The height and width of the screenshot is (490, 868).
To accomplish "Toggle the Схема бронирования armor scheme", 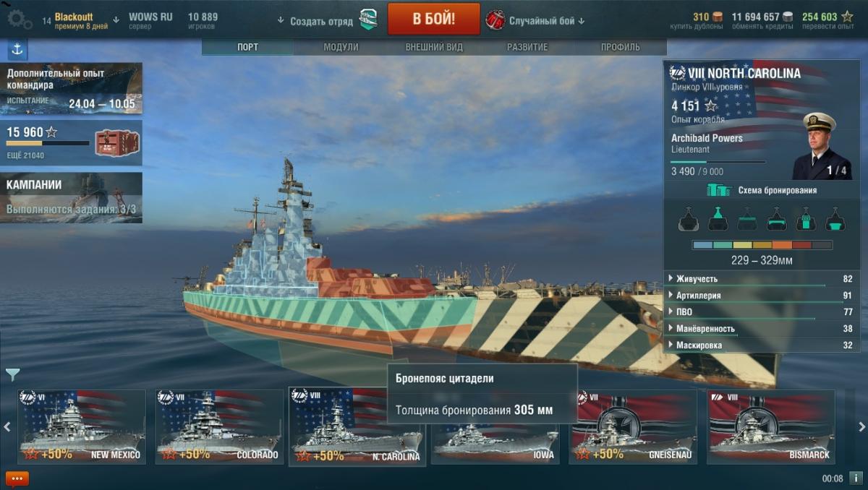I will pos(762,190).
